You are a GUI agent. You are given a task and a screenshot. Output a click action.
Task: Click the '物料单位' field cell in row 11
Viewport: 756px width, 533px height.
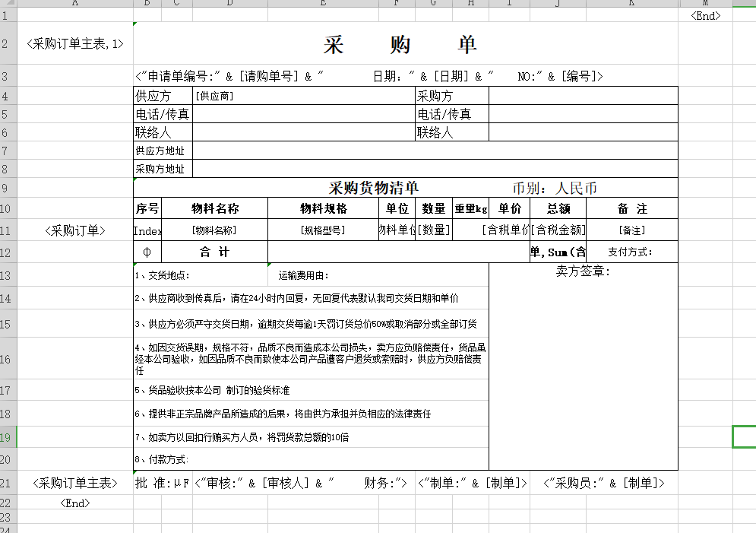pos(397,230)
